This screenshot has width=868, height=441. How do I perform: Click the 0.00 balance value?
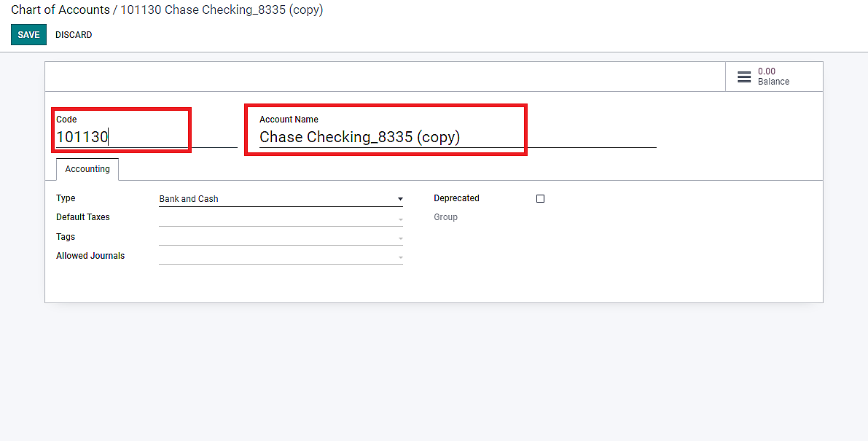tap(767, 71)
